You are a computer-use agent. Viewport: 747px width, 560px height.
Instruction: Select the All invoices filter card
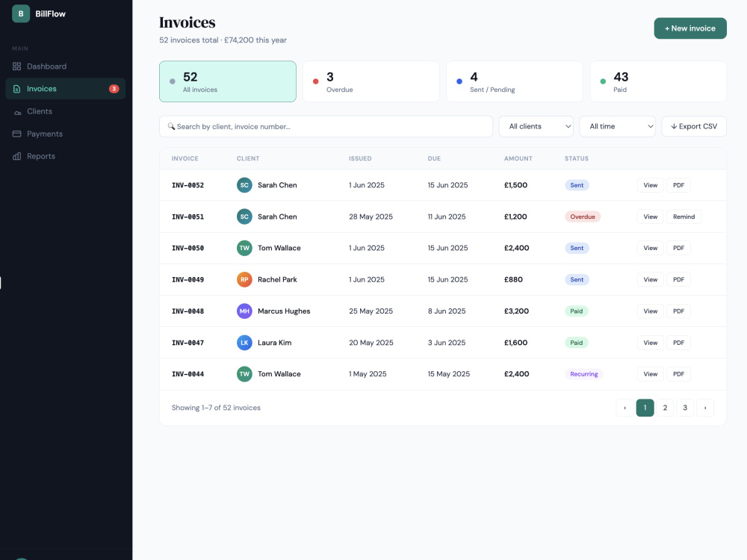click(228, 81)
